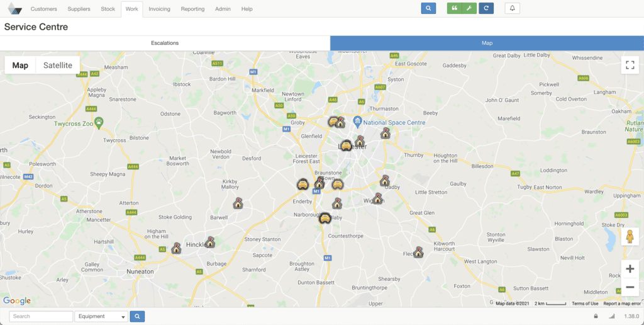Click the Nuneaton town label
This screenshot has height=325, width=644.
140,271
